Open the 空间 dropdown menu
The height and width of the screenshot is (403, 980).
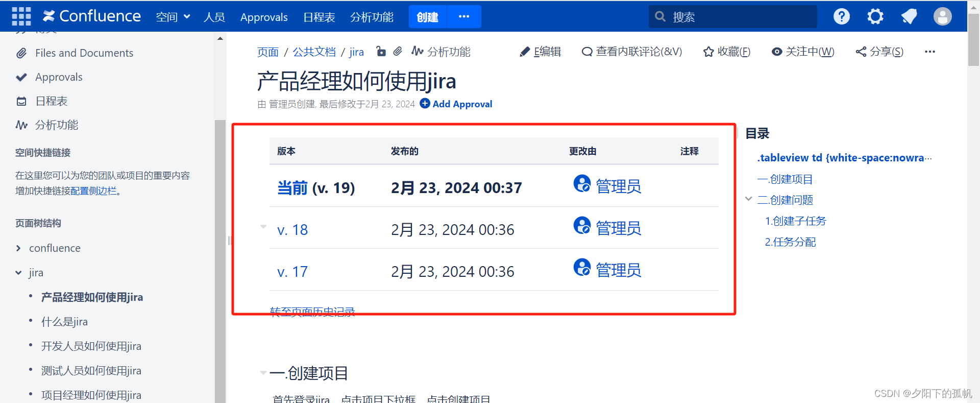click(x=173, y=17)
